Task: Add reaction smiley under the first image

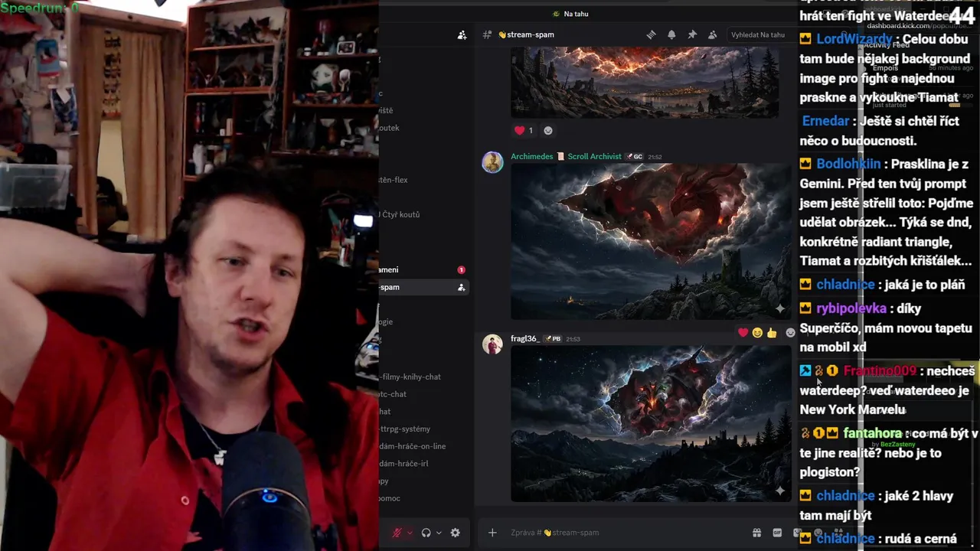Action: (x=547, y=131)
